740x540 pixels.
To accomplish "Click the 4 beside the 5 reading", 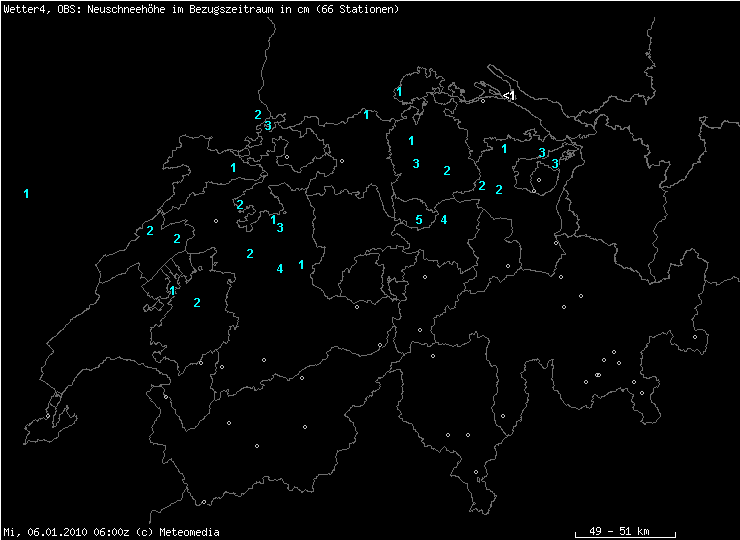I will (x=443, y=220).
